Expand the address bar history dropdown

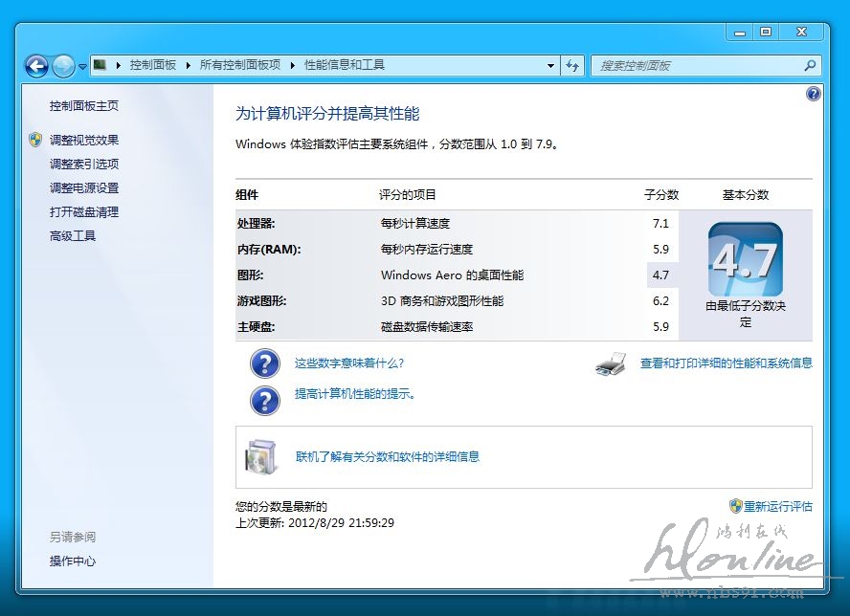550,66
